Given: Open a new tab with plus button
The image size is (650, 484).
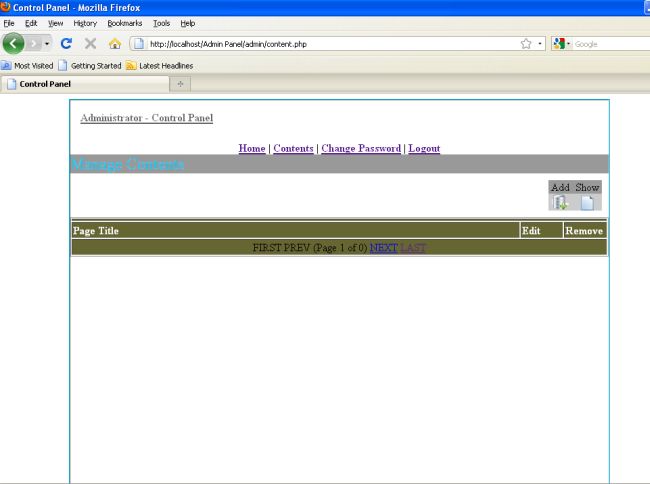Looking at the screenshot, I should pyautogui.click(x=180, y=84).
